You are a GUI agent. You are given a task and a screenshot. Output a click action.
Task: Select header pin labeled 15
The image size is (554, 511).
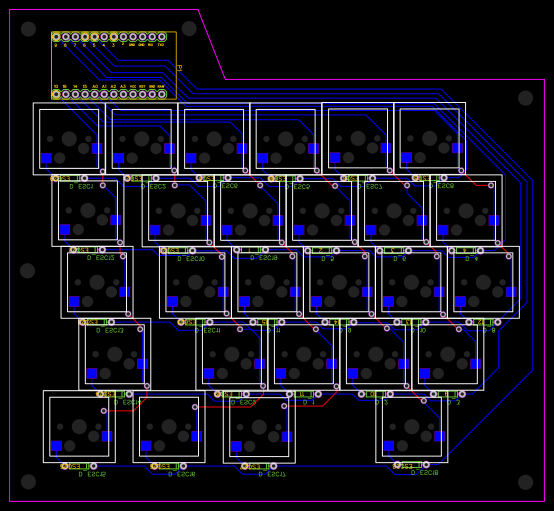pos(85,94)
